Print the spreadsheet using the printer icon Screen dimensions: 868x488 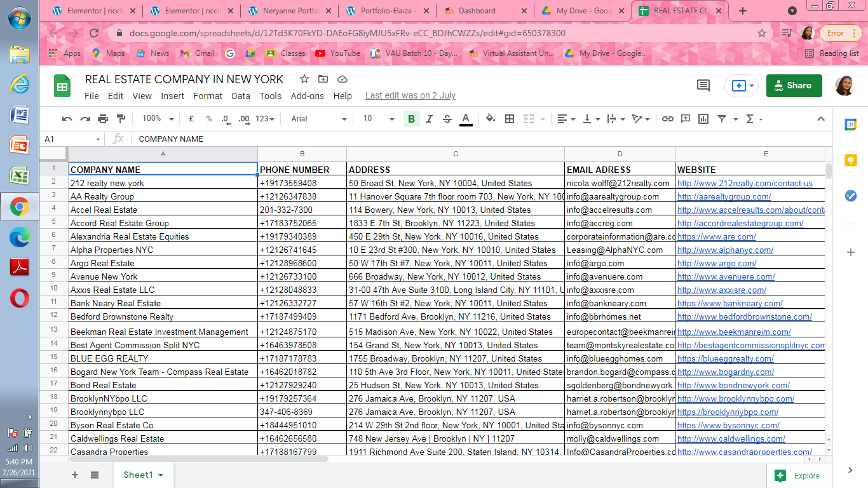click(x=103, y=119)
